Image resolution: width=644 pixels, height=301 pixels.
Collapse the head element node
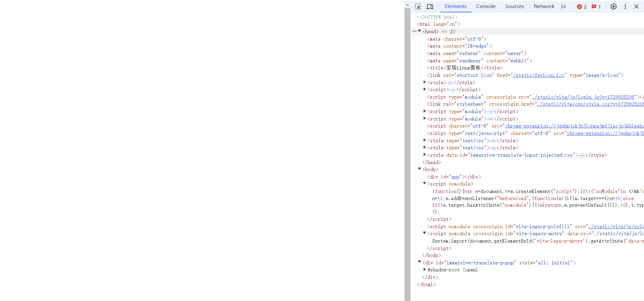419,31
